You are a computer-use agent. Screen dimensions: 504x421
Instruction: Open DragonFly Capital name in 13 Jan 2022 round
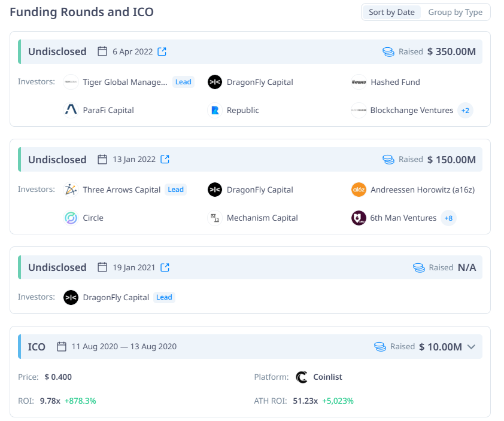260,190
